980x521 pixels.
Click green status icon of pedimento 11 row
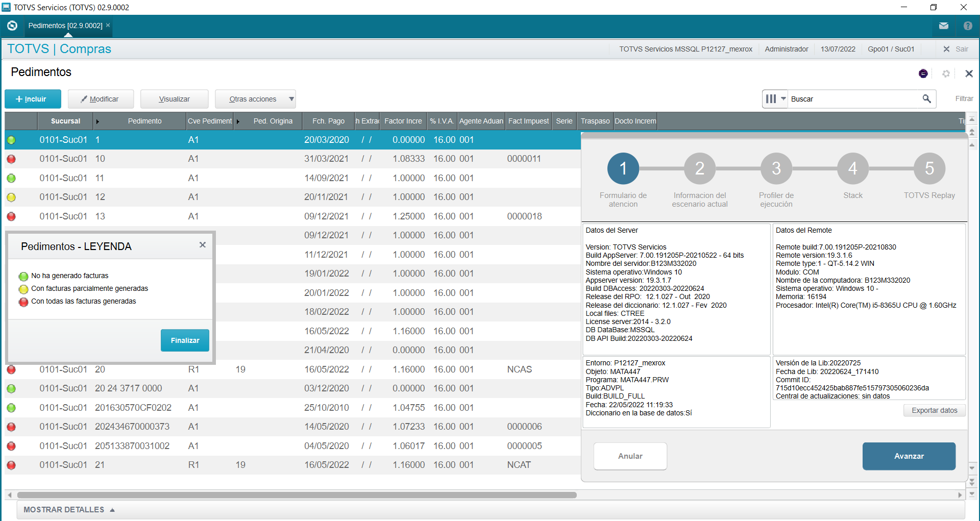[x=11, y=178]
